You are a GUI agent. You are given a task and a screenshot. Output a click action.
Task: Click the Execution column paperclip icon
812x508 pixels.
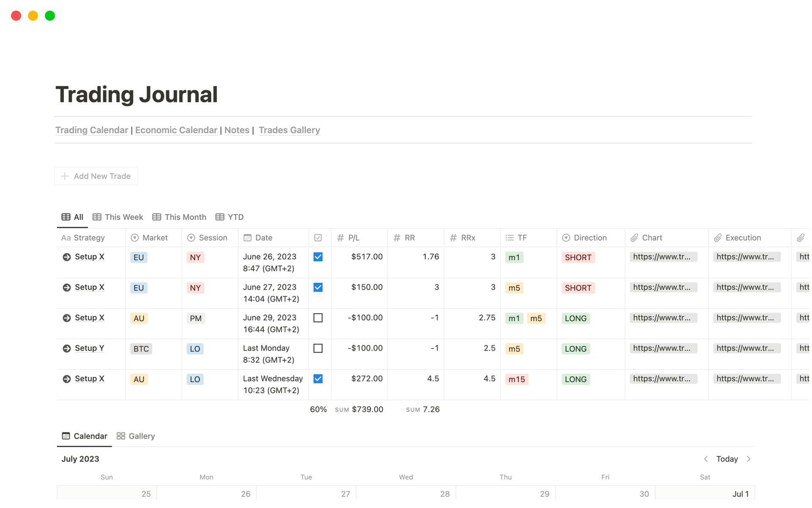(718, 238)
